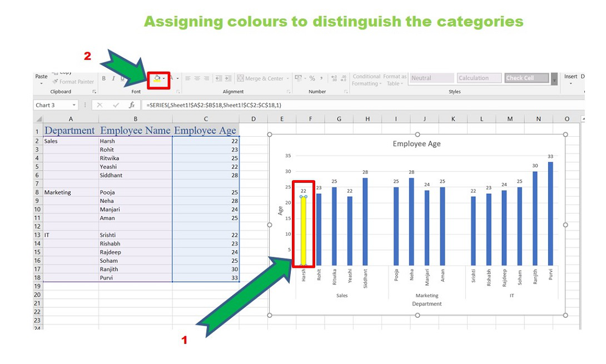Apply the Check Cell style
The width and height of the screenshot is (606, 364).
click(526, 78)
